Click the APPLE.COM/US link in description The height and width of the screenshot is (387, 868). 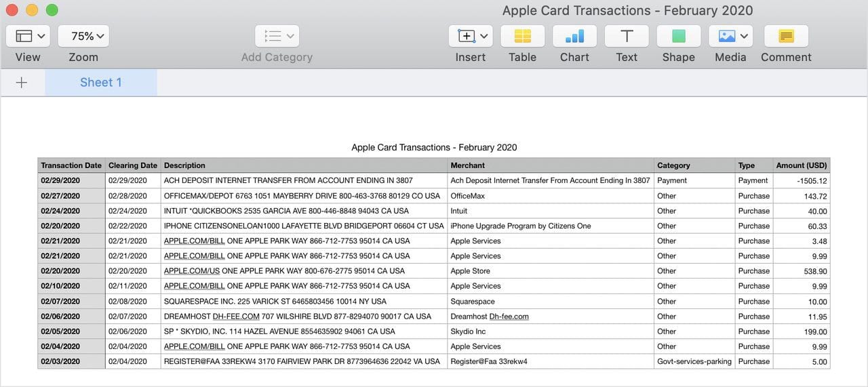pyautogui.click(x=192, y=271)
